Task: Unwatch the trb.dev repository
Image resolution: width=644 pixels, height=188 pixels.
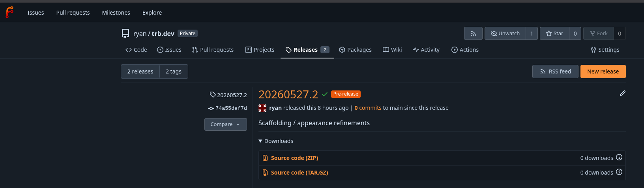Action: pyautogui.click(x=505, y=34)
